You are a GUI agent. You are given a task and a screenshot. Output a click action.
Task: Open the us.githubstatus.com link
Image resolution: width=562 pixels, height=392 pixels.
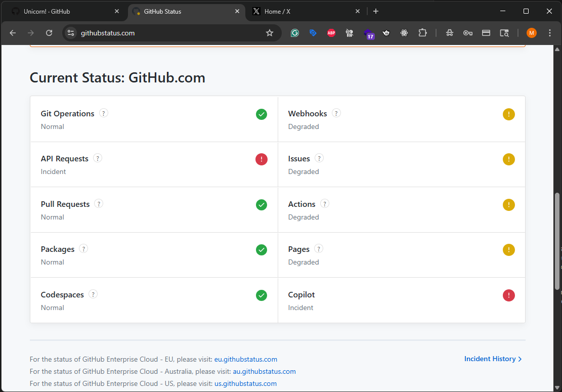[245, 383]
